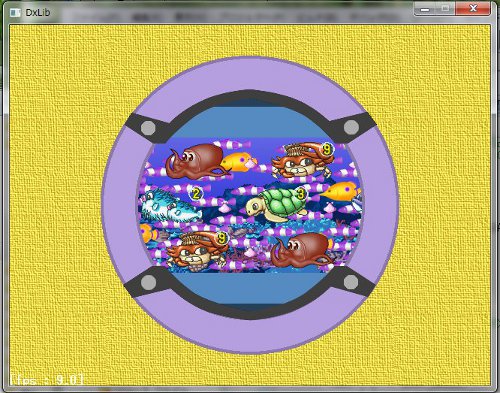Click the top-right gray bolt on frame
The image size is (500, 393).
click(x=351, y=127)
